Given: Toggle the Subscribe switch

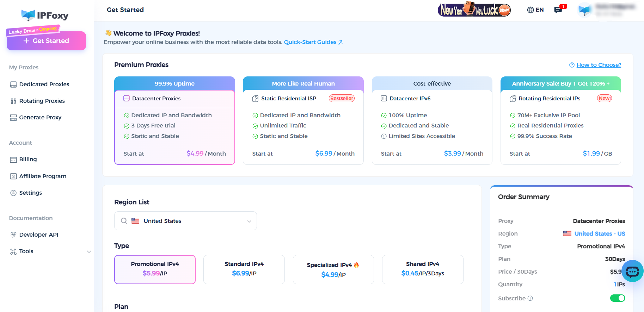Looking at the screenshot, I should point(617,298).
